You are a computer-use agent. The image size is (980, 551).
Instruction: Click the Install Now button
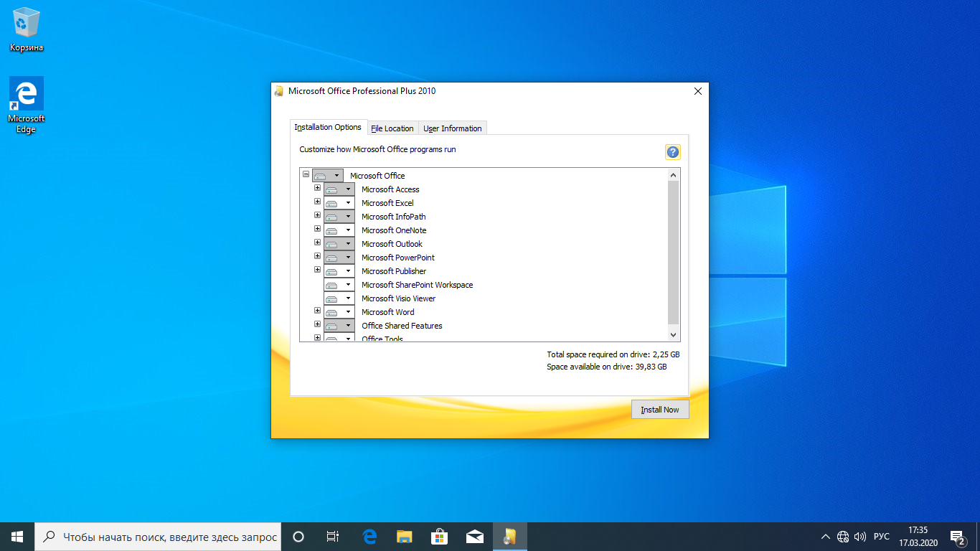[660, 410]
